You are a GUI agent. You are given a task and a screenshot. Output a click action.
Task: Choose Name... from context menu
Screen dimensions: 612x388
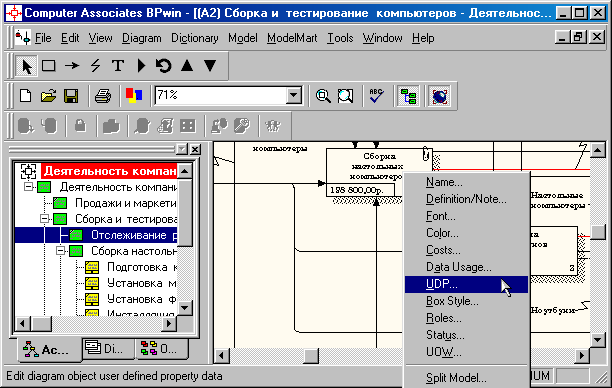pos(466,182)
